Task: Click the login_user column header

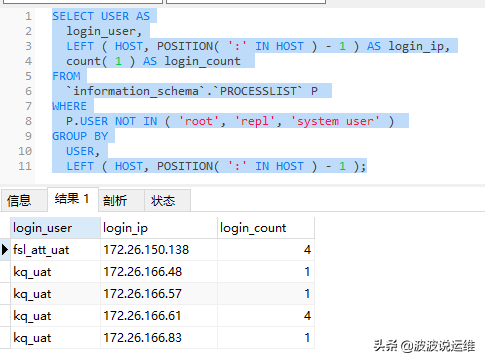Action: pyautogui.click(x=55, y=228)
